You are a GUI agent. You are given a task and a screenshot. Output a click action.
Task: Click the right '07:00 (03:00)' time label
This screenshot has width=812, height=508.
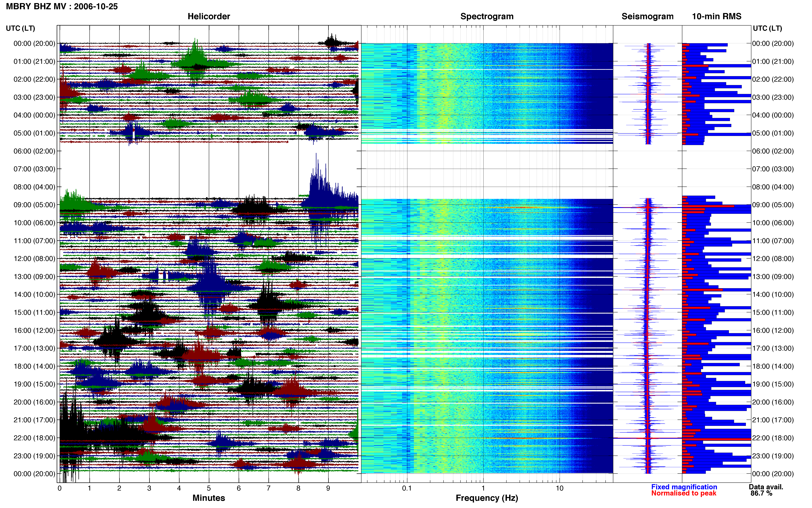(x=773, y=169)
